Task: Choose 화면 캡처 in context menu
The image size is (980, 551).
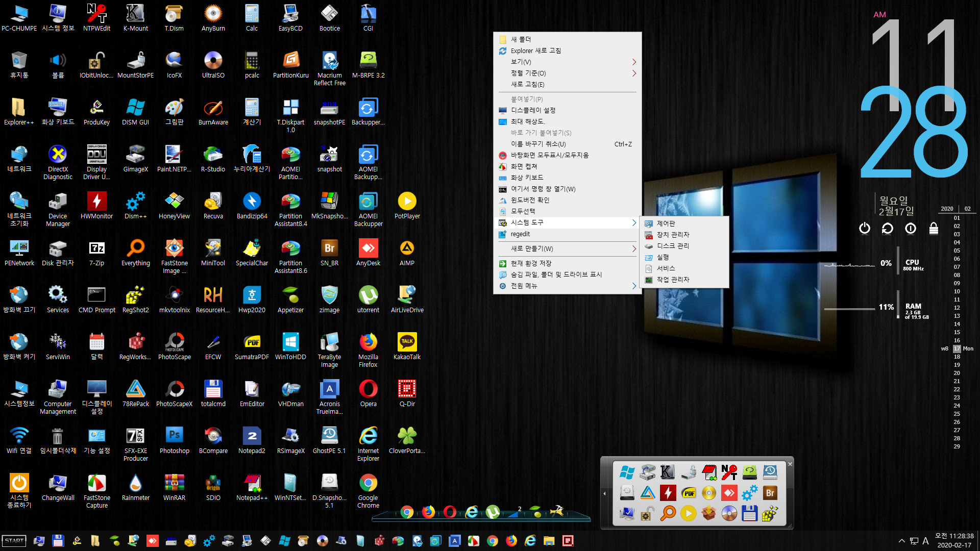Action: 567,166
